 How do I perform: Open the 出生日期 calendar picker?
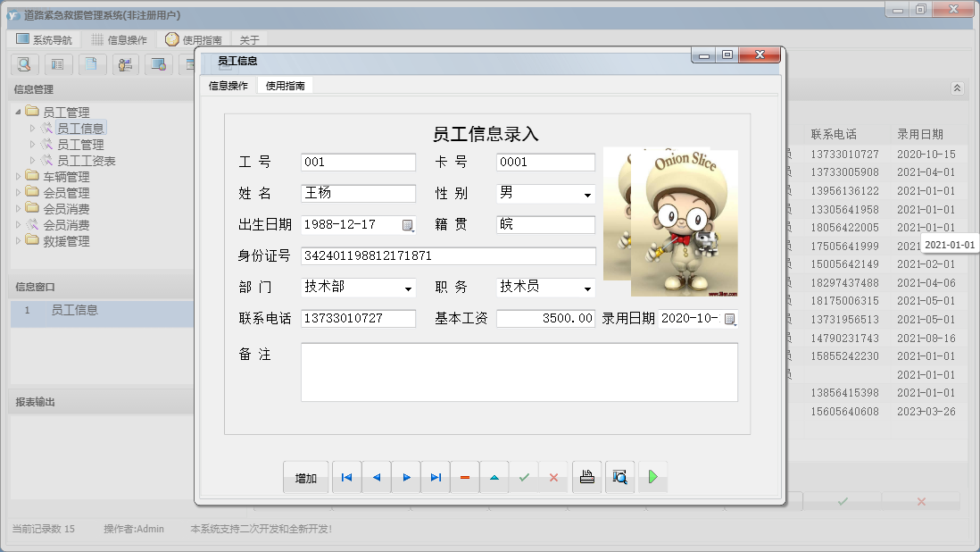[409, 225]
